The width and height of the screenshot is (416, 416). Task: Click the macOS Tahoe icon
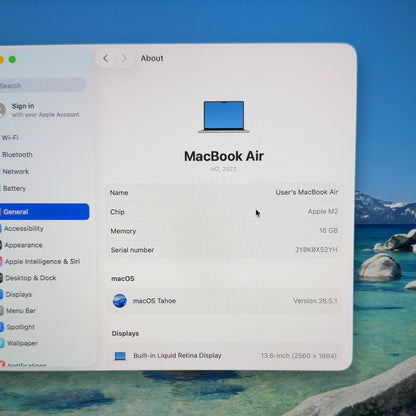[x=120, y=301]
